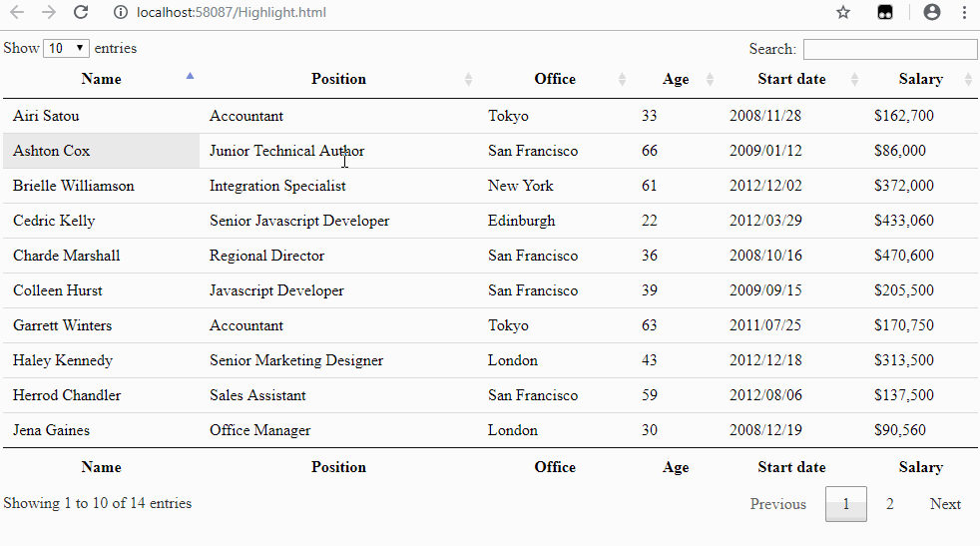Click the Name column sort arrow

click(190, 76)
